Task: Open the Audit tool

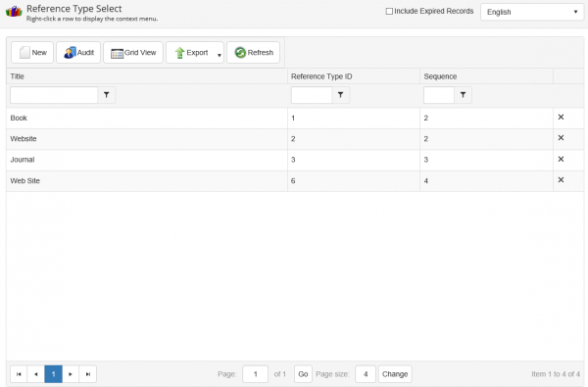Action: pyautogui.click(x=78, y=53)
